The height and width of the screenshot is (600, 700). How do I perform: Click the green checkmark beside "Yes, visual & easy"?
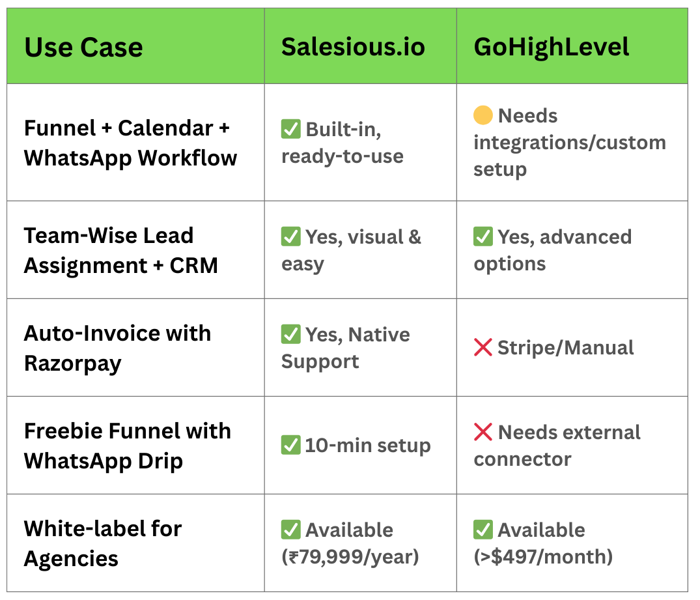pos(290,237)
